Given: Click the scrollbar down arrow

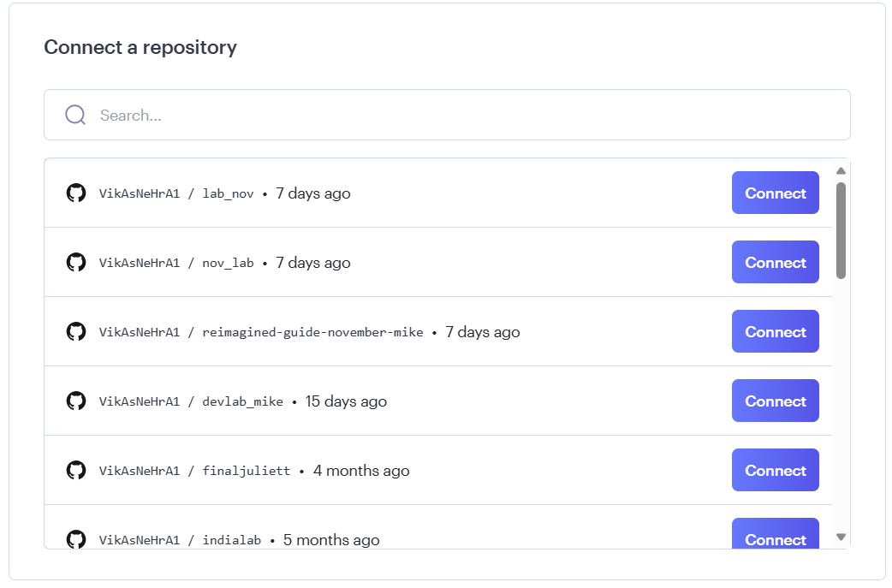Looking at the screenshot, I should (841, 537).
